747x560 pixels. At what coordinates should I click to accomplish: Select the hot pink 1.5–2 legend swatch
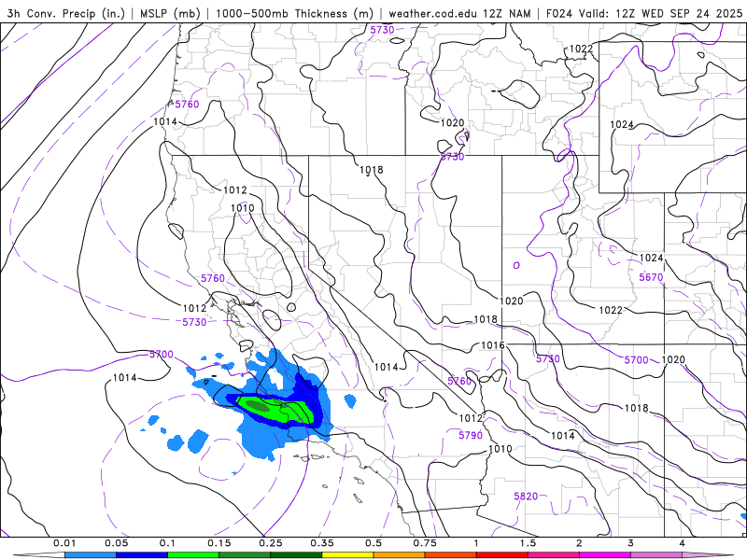point(554,555)
